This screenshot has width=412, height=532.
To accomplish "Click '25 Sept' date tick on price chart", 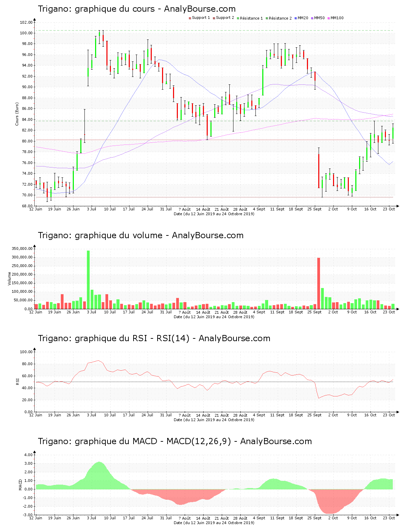I will tap(314, 209).
